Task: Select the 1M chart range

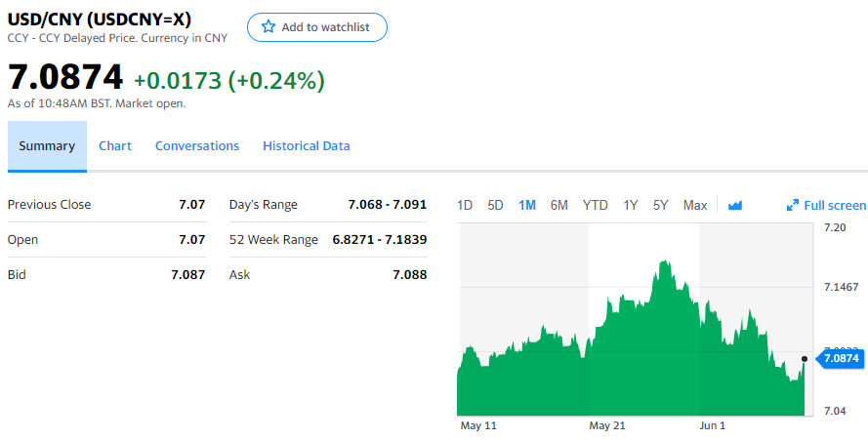Action: click(527, 205)
